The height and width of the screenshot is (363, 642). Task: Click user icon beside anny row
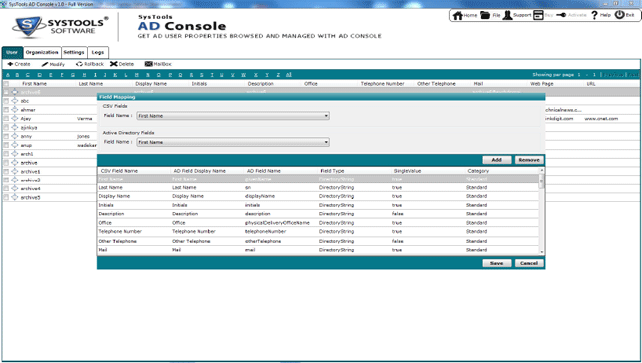click(15, 136)
